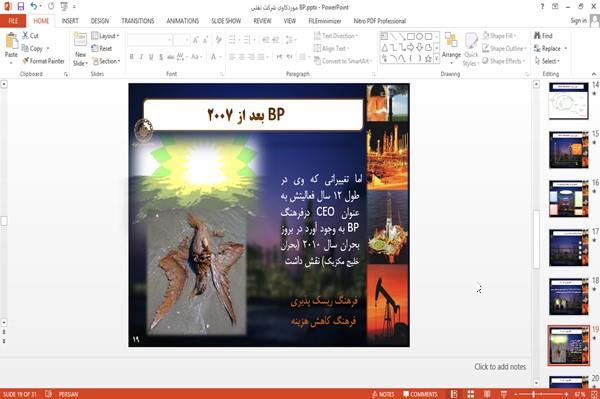
Task: Increase font size icon
Action: (196, 39)
